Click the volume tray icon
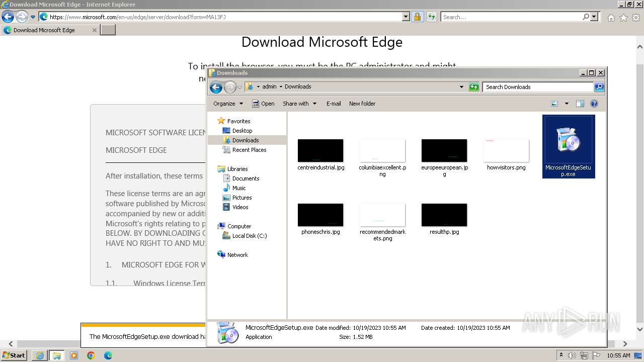This screenshot has width=644, height=362. 572,355
